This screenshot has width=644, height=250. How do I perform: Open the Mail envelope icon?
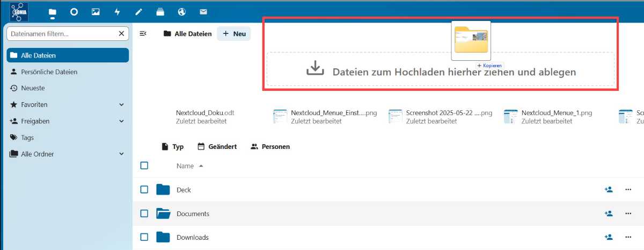coord(203,12)
